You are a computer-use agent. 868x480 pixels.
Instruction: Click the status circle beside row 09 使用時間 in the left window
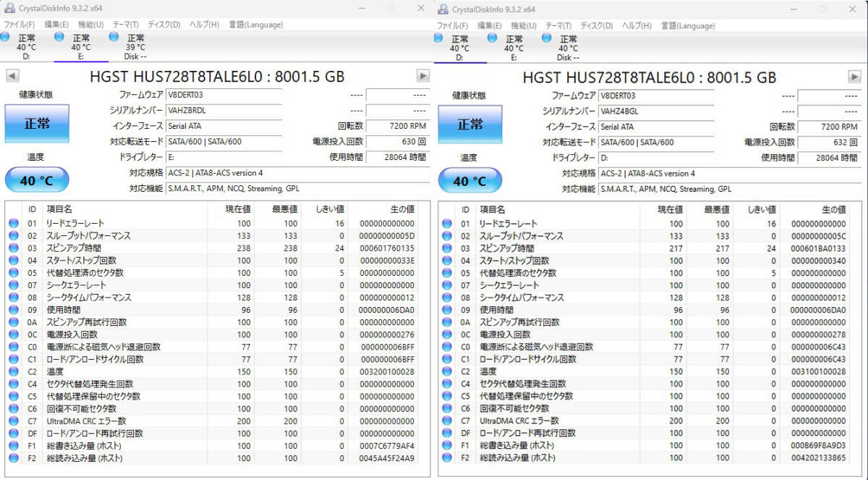[13, 310]
